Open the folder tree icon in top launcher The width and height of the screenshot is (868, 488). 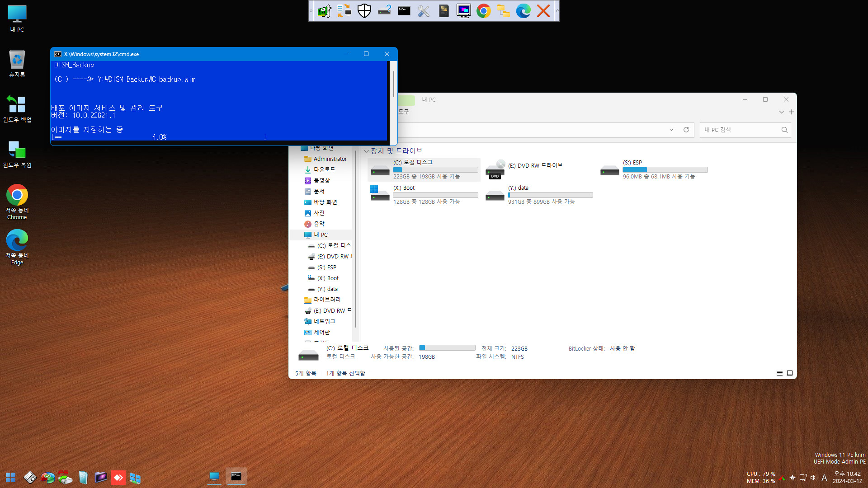coord(504,11)
